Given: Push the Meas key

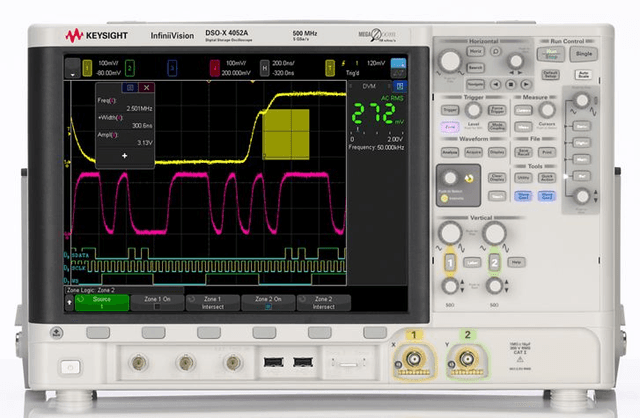Looking at the screenshot, I should tap(523, 127).
